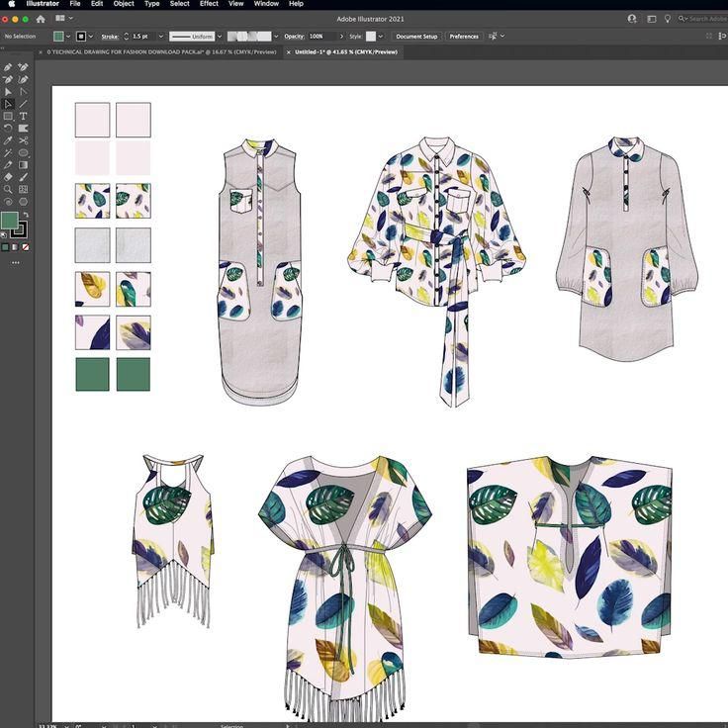This screenshot has height=728, width=728.
Task: Click the green Fill swatch in the toolbar
Action: [x=10, y=221]
